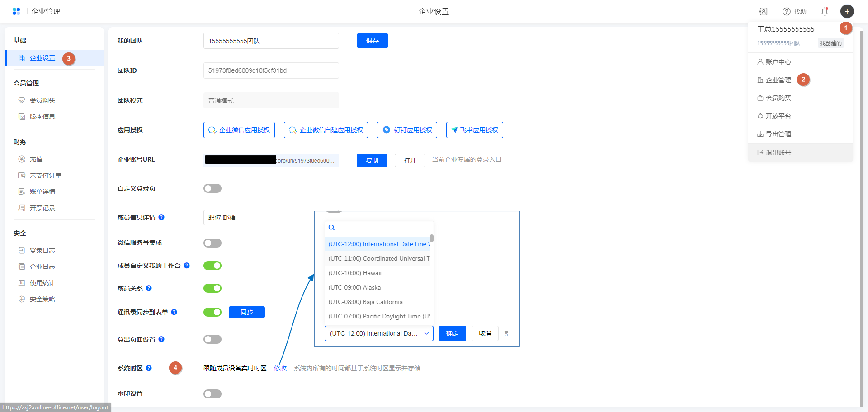This screenshot has width=868, height=412.
Task: Click the 修改 timezone link
Action: coord(280,368)
